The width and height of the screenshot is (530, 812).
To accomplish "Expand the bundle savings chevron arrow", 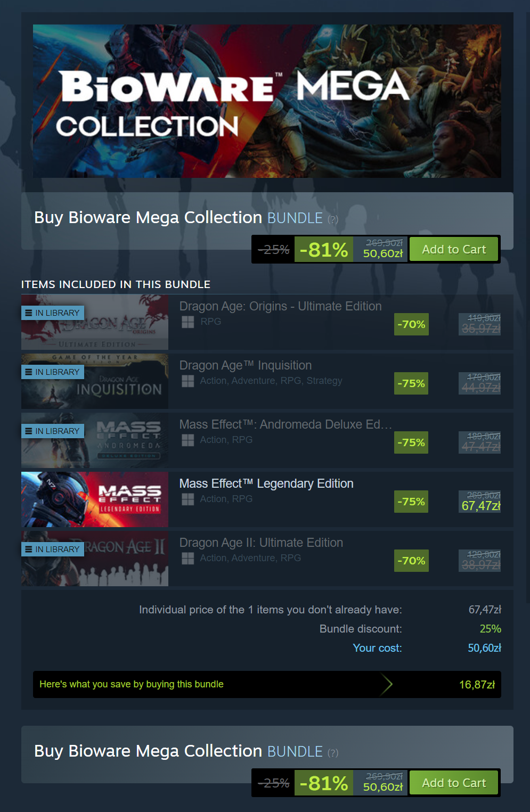I will tap(387, 685).
